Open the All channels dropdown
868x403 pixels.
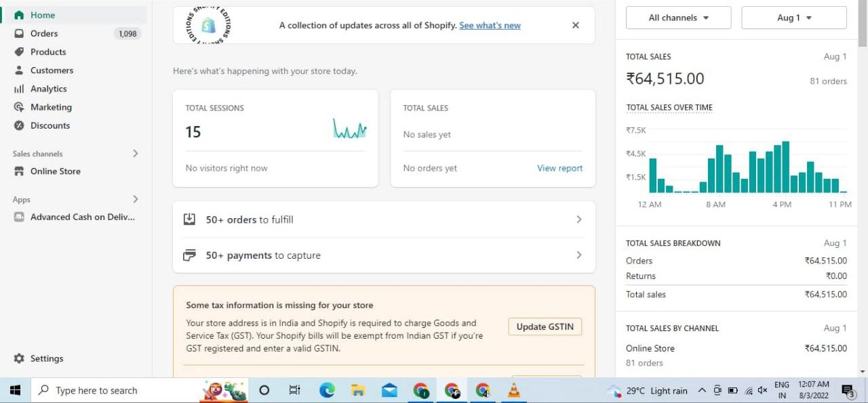click(678, 18)
